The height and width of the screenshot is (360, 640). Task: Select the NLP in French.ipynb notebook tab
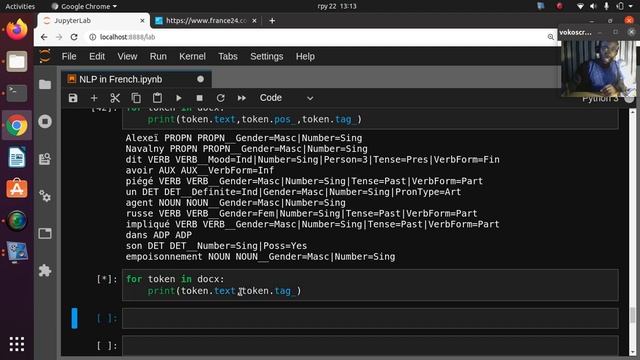(x=136, y=79)
